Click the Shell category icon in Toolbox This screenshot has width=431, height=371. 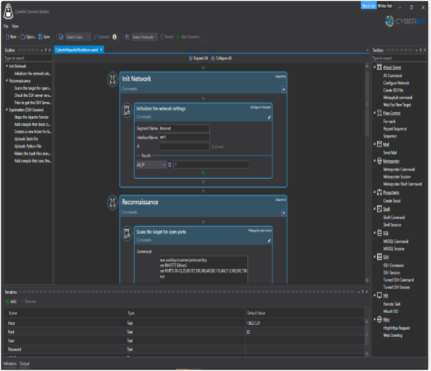click(x=379, y=209)
